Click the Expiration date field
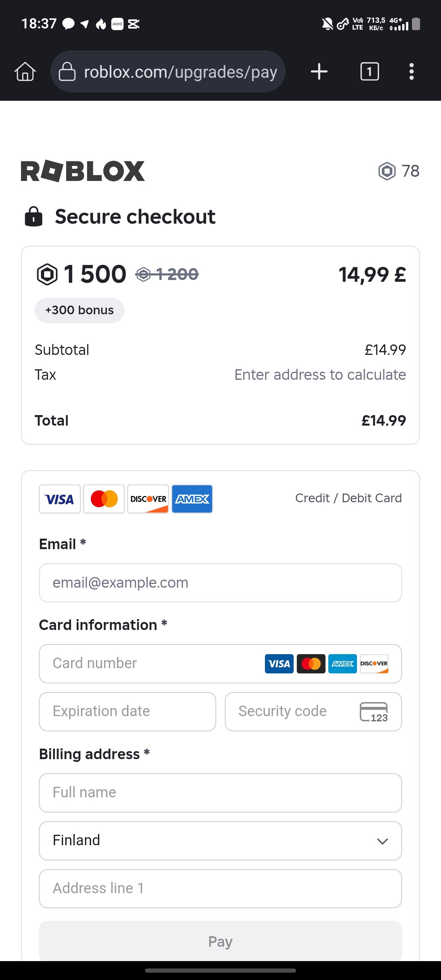441x980 pixels. (x=127, y=712)
